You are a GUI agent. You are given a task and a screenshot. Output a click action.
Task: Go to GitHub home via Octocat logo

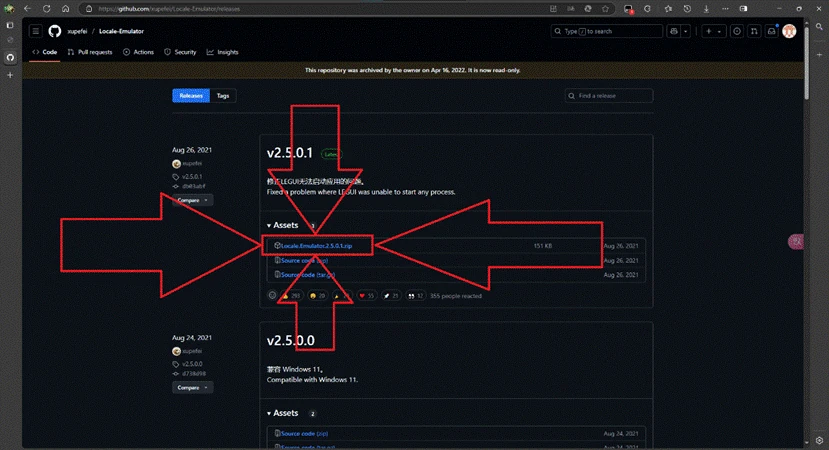54,31
